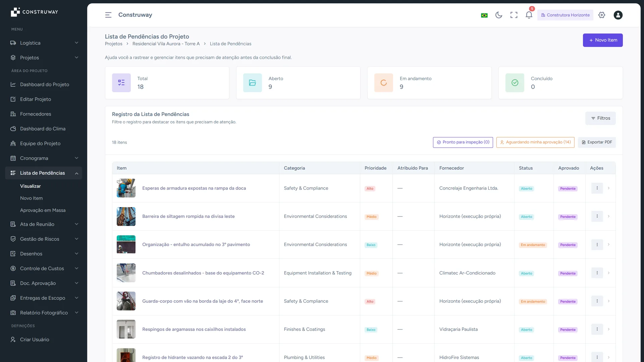Open the notifications bell
Viewport: 644px width, 362px height.
[529, 15]
